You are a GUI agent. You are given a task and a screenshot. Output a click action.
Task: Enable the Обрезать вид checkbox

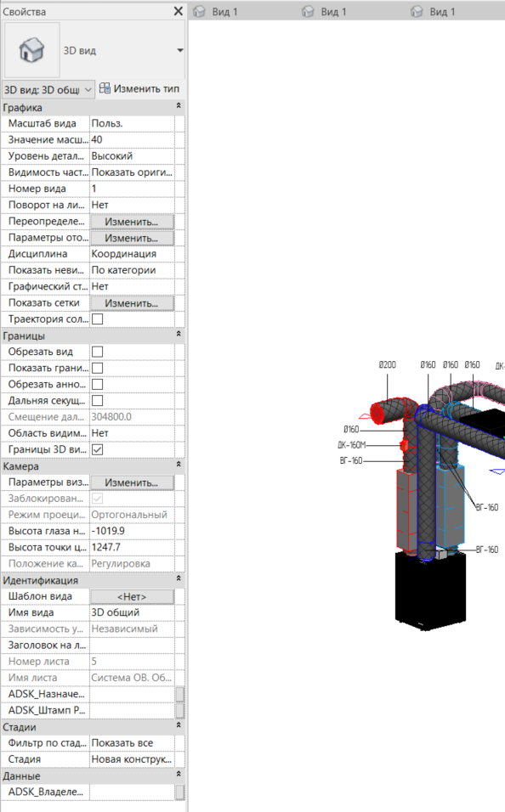[97, 352]
